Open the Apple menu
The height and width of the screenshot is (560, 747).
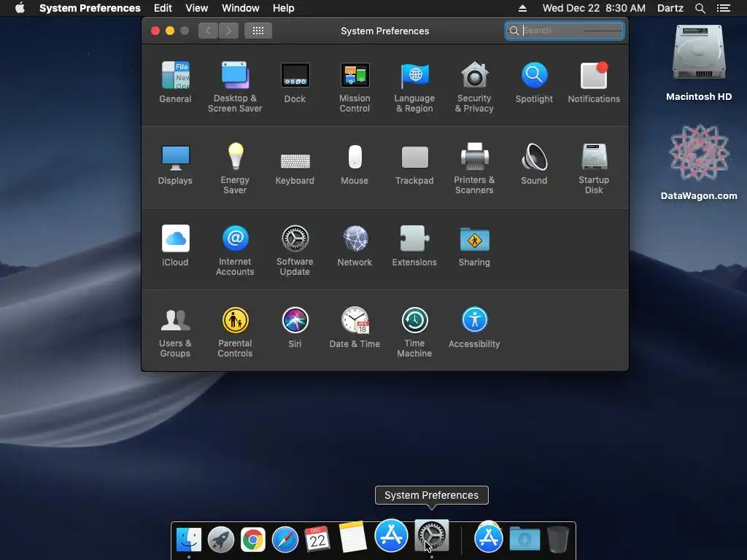[20, 8]
